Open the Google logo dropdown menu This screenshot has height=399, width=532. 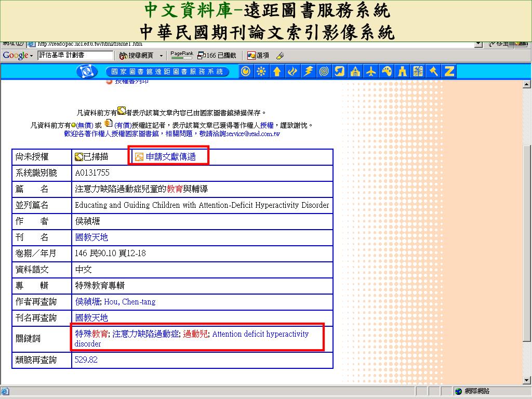click(18, 55)
